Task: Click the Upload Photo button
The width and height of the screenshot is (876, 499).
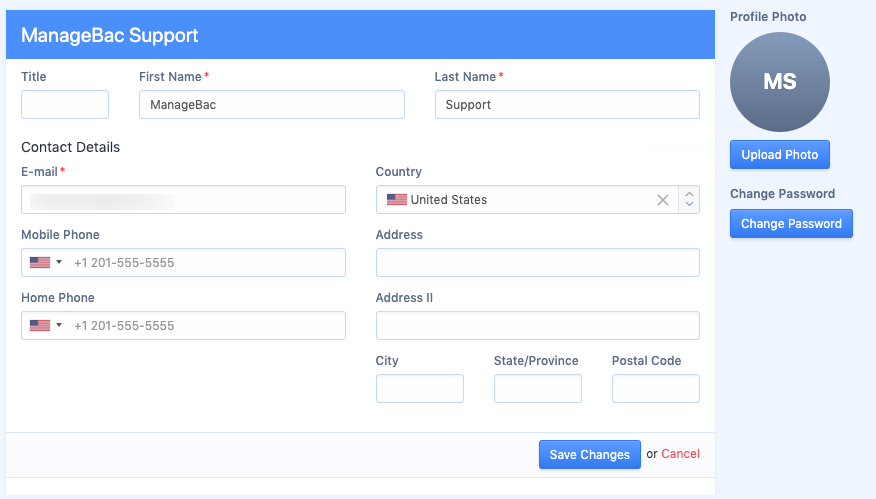Action: click(779, 155)
